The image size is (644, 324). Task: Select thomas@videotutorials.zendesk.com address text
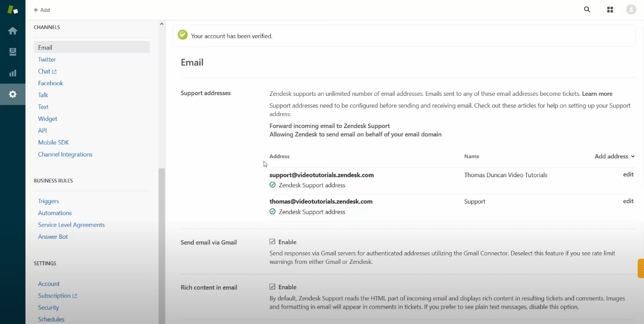(321, 201)
